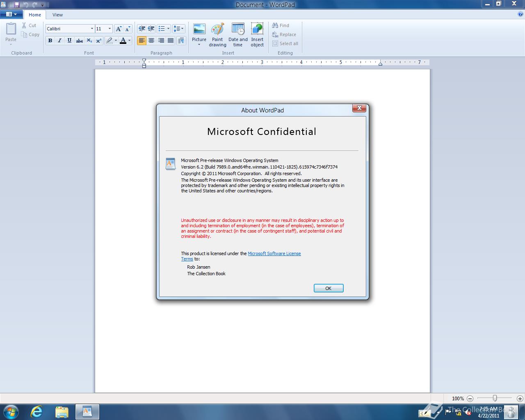Align text right
The height and width of the screenshot is (420, 525).
tap(161, 40)
